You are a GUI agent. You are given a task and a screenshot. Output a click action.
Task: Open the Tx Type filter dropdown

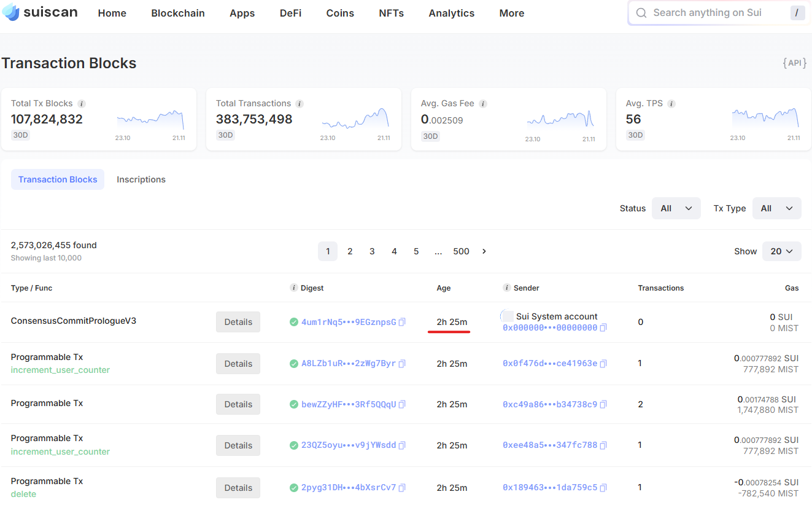[776, 208]
